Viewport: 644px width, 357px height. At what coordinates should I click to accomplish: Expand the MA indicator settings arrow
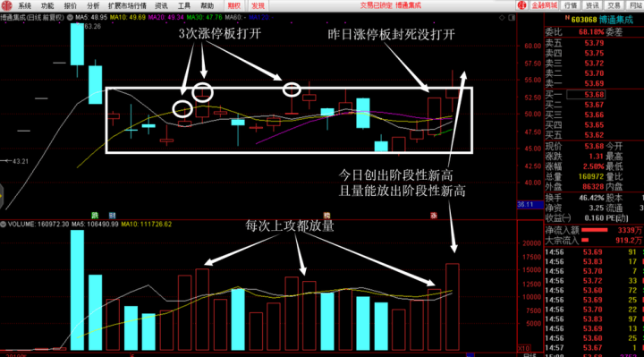(x=70, y=18)
